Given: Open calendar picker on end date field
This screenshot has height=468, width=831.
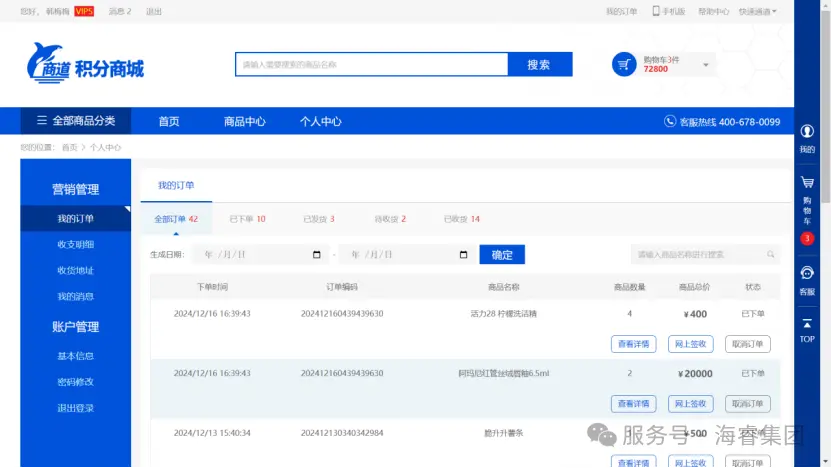Looking at the screenshot, I should point(462,255).
